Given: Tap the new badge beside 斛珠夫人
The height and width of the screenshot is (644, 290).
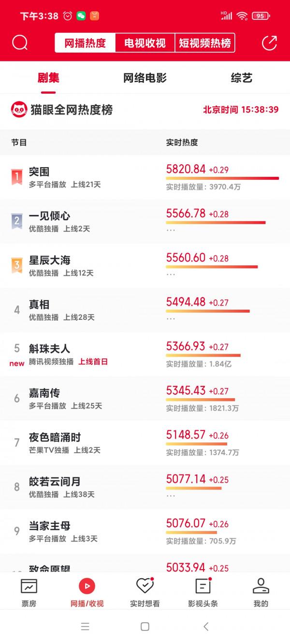Looking at the screenshot, I should tap(16, 363).
